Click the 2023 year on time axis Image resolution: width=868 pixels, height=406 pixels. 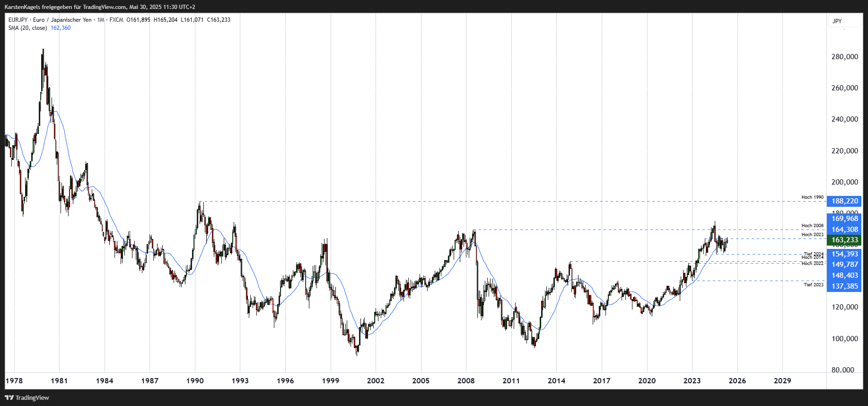click(692, 381)
